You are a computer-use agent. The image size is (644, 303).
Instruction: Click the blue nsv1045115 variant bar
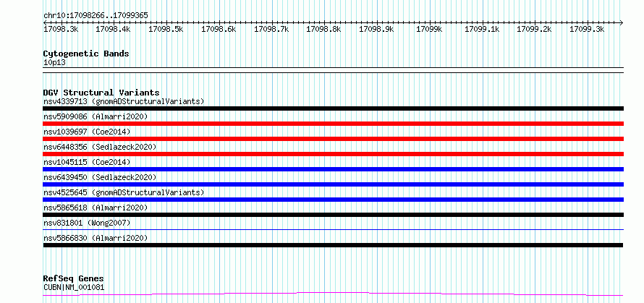[x=333, y=169]
